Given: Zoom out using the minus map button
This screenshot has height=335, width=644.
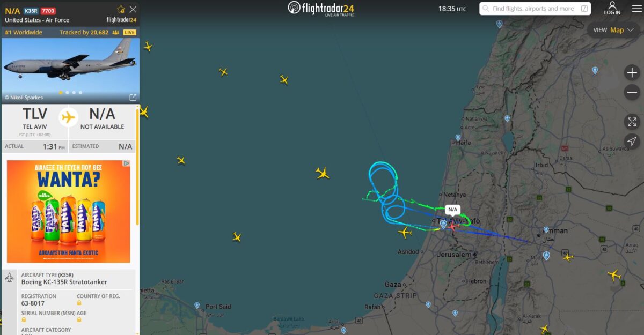Looking at the screenshot, I should pyautogui.click(x=632, y=92).
